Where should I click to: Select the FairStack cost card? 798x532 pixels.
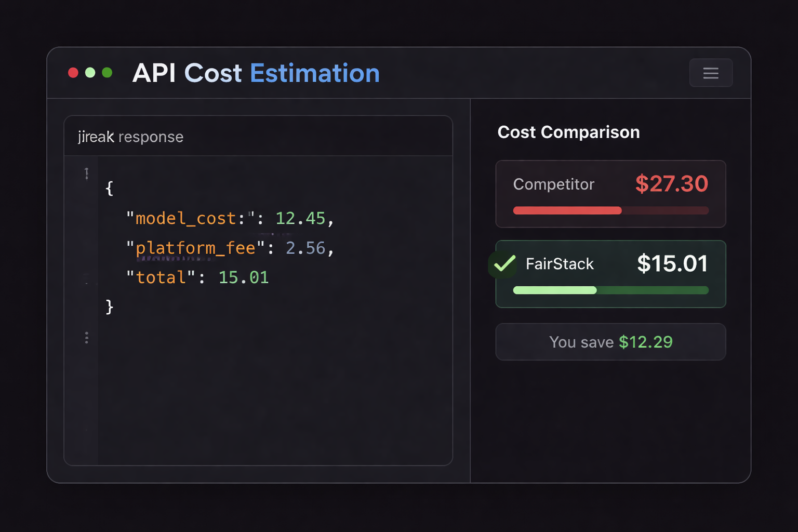coord(610,274)
